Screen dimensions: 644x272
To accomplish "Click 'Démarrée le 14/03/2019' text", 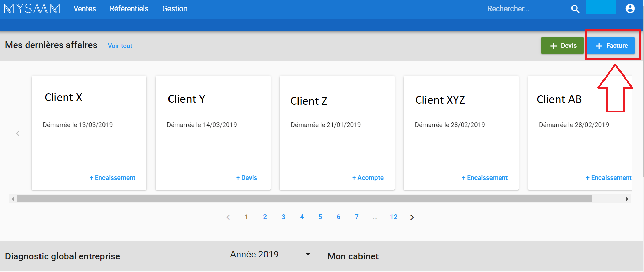I will coord(202,125).
